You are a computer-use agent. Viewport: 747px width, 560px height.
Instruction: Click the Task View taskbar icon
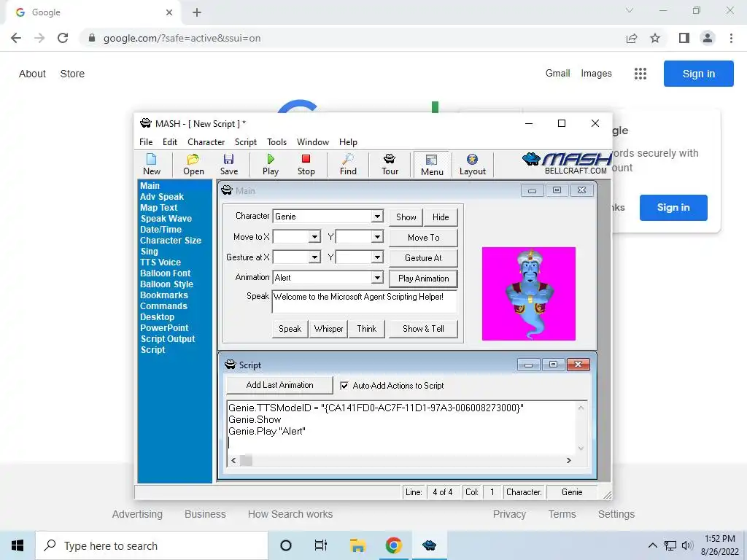(321, 545)
